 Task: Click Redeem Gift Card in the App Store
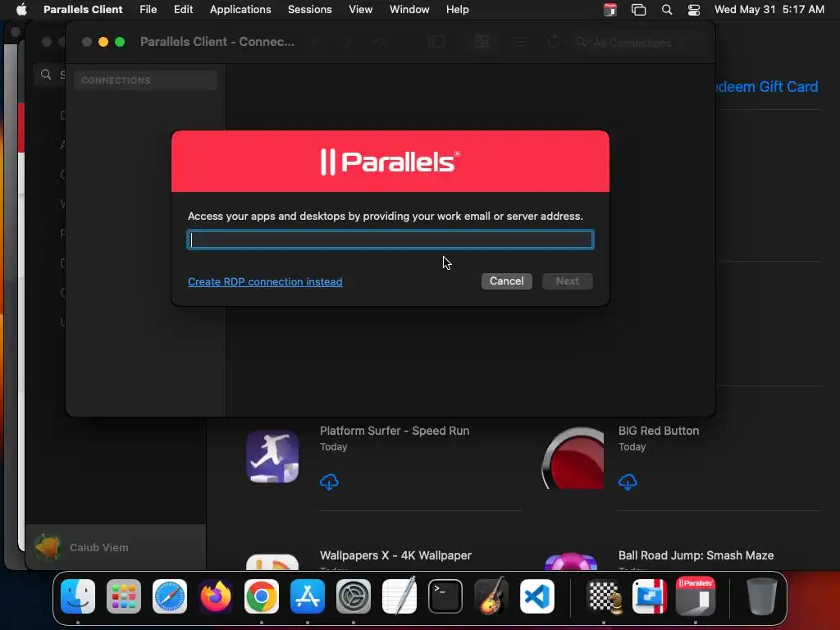pos(767,87)
